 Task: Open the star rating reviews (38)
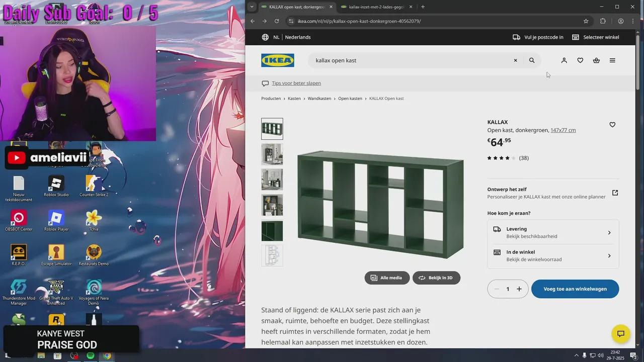click(508, 158)
